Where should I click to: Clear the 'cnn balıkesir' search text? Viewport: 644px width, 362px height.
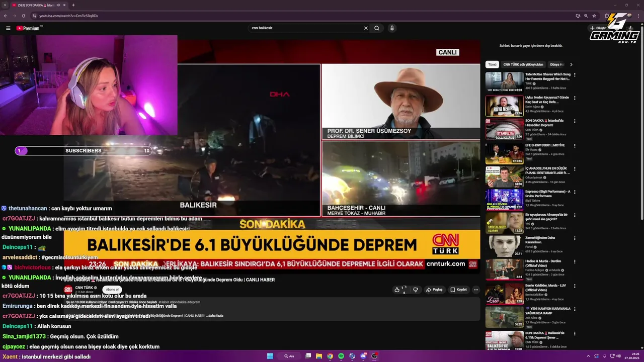(366, 28)
